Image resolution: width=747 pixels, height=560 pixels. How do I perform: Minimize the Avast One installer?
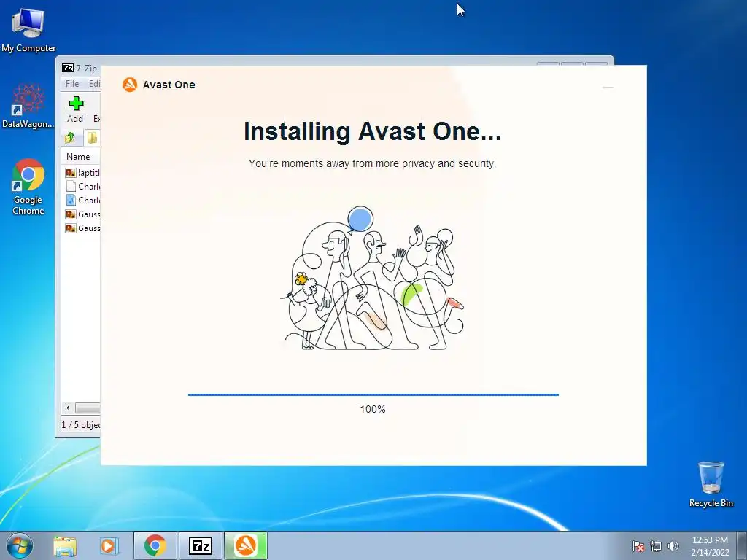click(608, 87)
